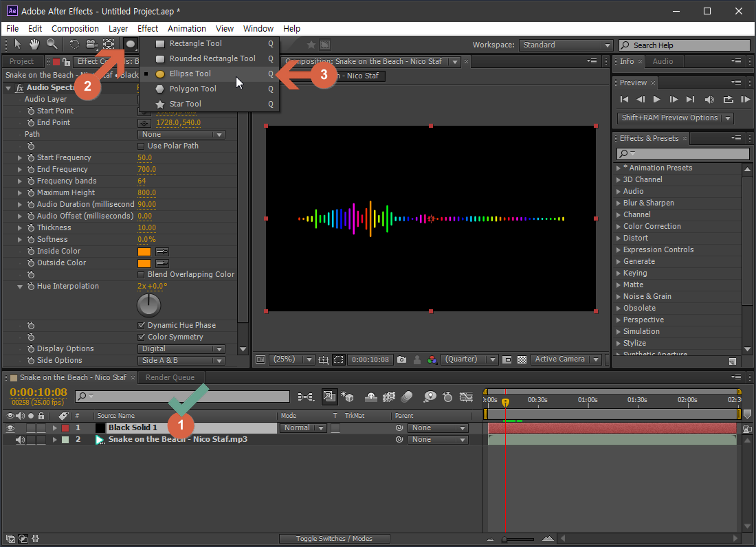The image size is (756, 547).
Task: Expand Animation Presets category
Action: point(619,168)
